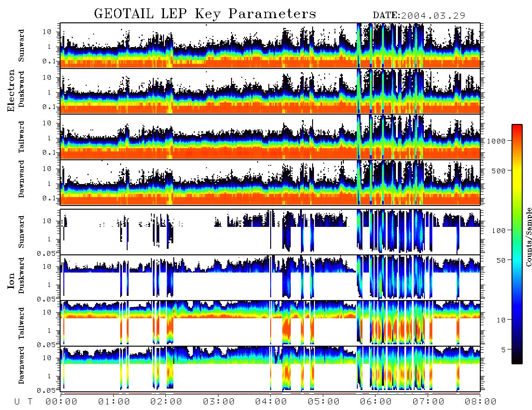Image resolution: width=532 pixels, height=410 pixels.
Task: Click the 00:00 time tick label
Action: (x=61, y=402)
